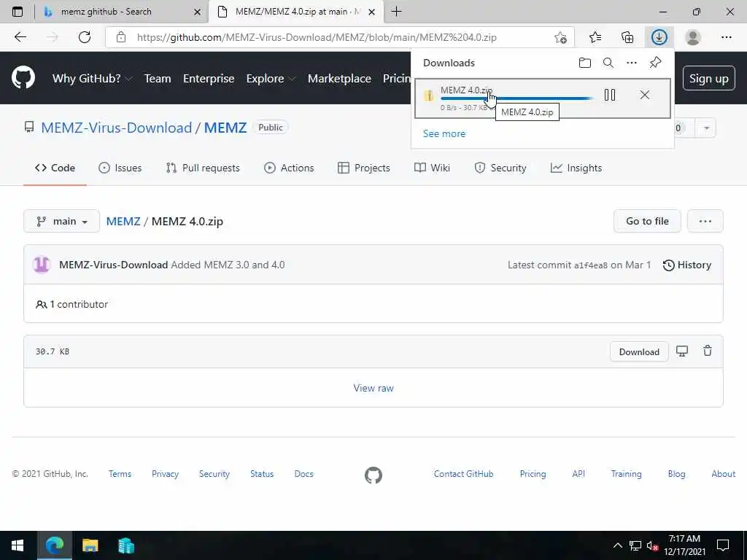This screenshot has height=560, width=747.
Task: Click the Go to file button
Action: [647, 221]
